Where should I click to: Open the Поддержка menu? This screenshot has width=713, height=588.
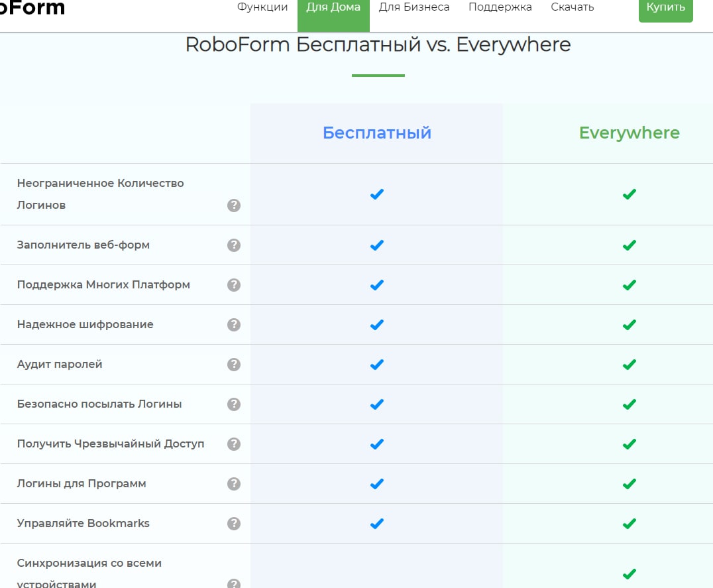click(x=500, y=7)
